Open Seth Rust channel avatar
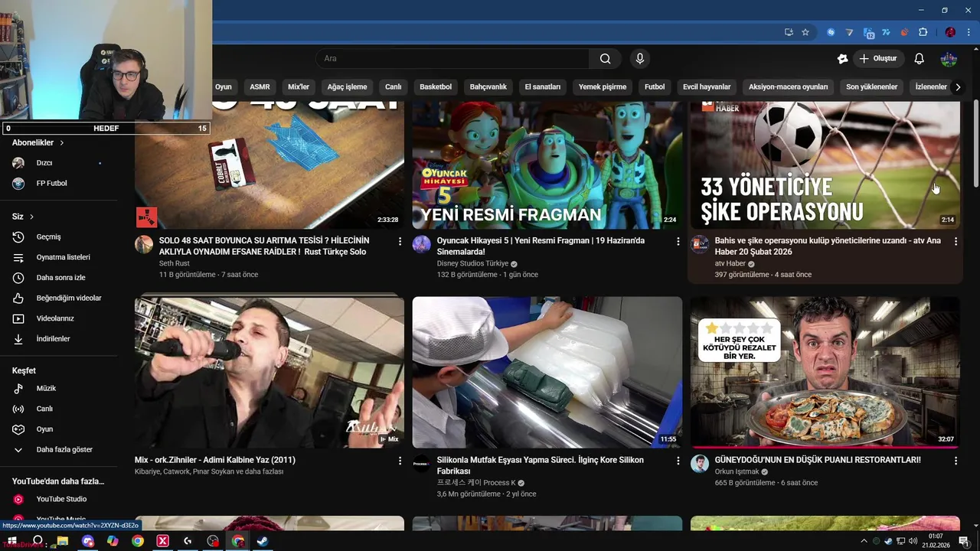980x551 pixels. tap(144, 244)
